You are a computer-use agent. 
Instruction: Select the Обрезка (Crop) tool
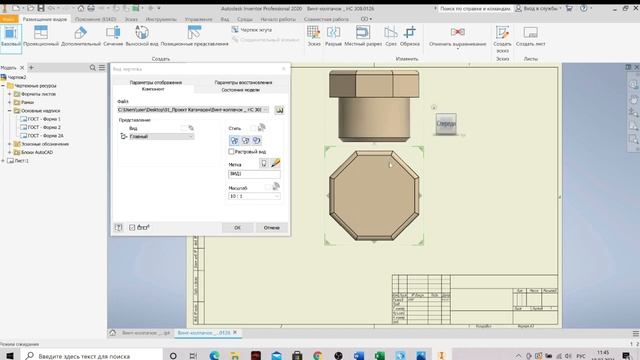pos(410,36)
